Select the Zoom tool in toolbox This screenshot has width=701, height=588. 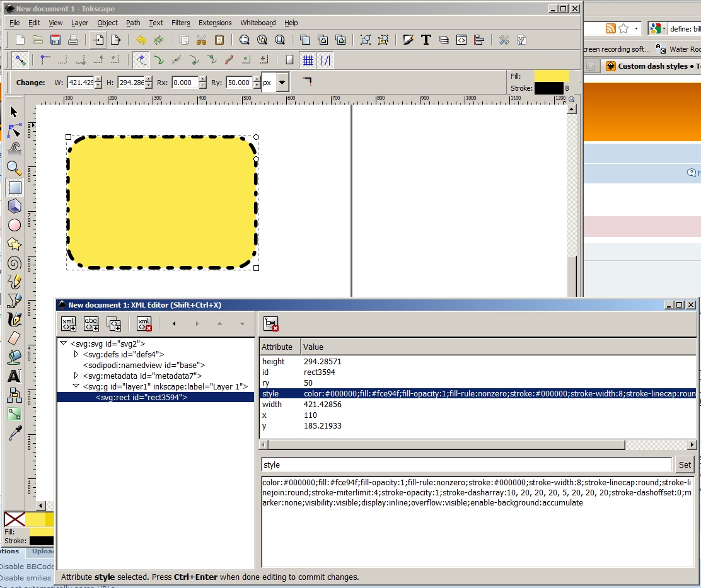pyautogui.click(x=14, y=168)
